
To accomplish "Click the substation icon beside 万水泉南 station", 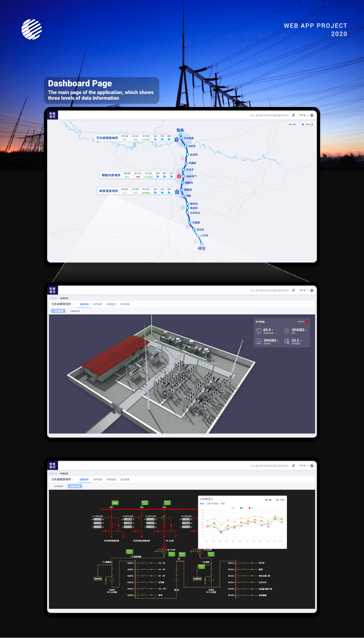I will click(x=176, y=139).
